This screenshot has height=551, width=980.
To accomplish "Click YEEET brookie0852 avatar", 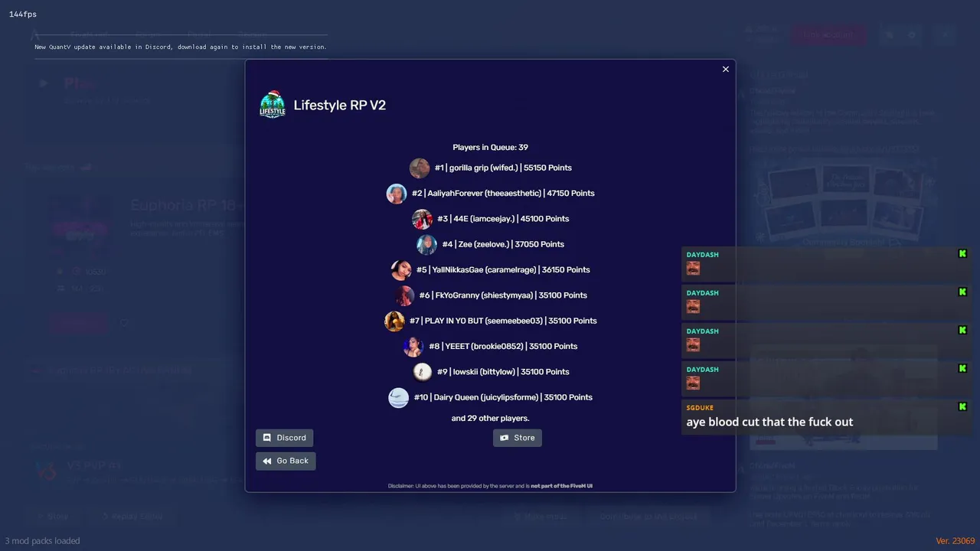I will click(413, 346).
